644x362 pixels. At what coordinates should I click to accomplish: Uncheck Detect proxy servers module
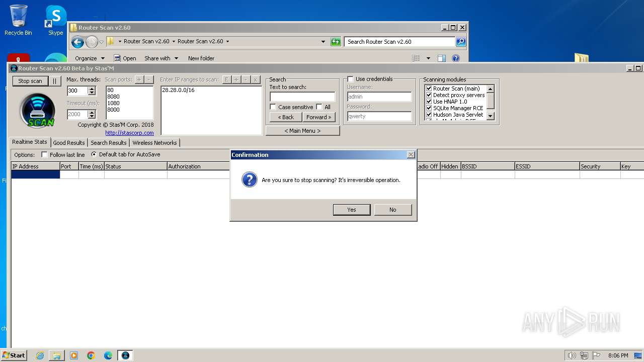(429, 95)
